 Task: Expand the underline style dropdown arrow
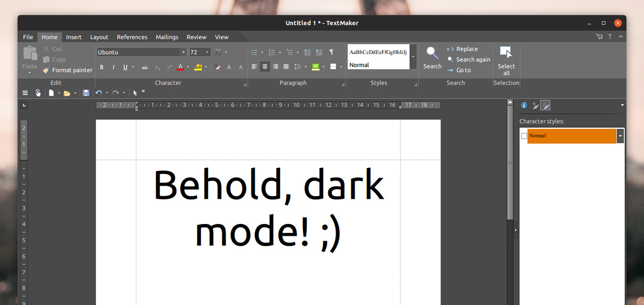(133, 67)
